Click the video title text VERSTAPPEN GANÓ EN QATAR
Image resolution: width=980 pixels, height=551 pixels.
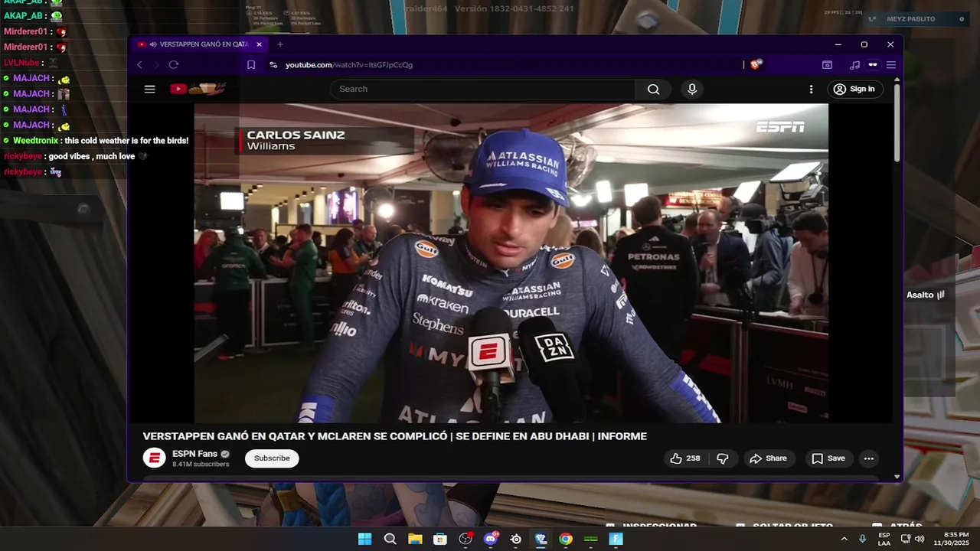click(x=394, y=436)
